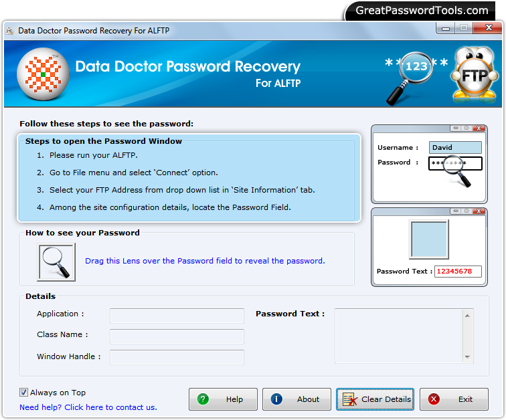Click the green question mark Help icon
The height and width of the screenshot is (420, 506).
pyautogui.click(x=203, y=399)
